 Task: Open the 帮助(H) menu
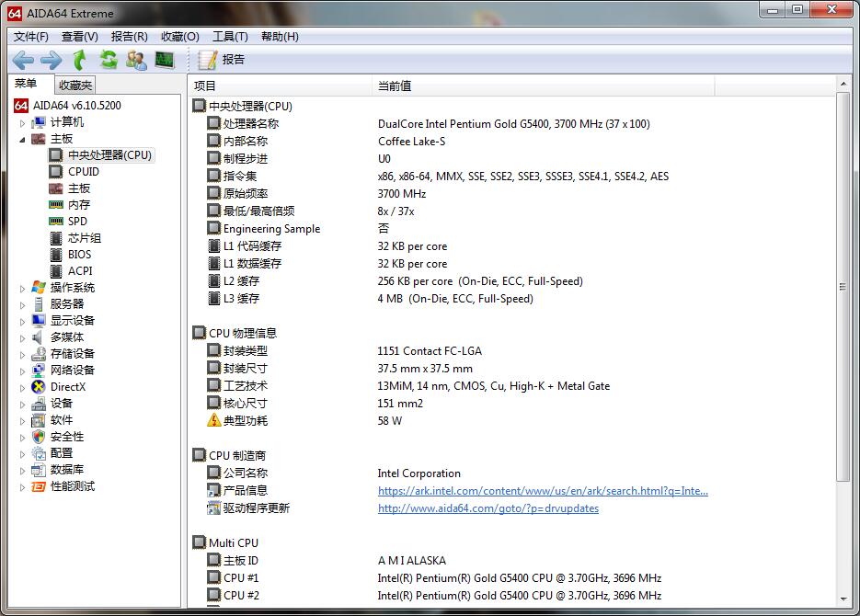click(280, 37)
